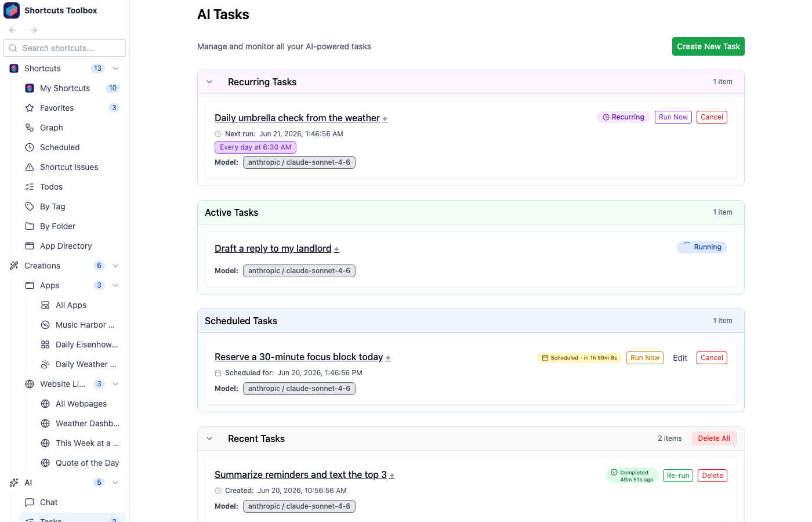Click Next run Jun 21, 2026 text
This screenshot has height=522, width=812.
click(x=284, y=134)
